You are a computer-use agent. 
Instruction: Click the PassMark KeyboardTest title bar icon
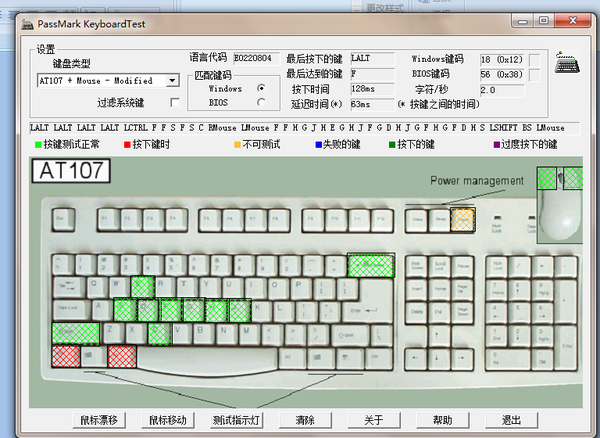(x=28, y=24)
